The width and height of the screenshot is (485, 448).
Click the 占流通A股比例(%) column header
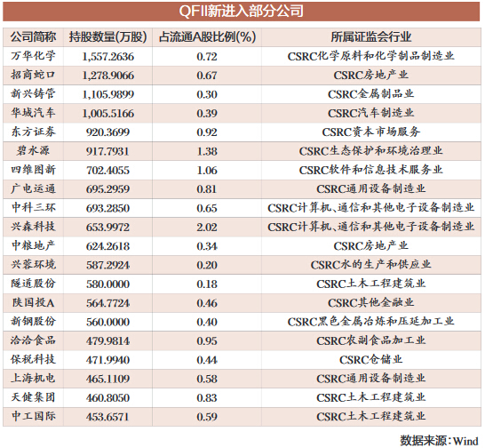coord(207,37)
